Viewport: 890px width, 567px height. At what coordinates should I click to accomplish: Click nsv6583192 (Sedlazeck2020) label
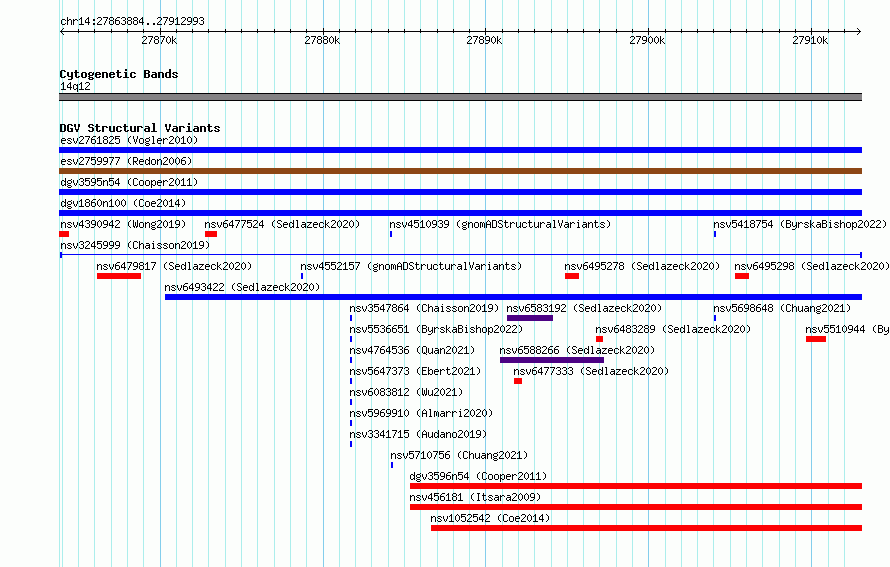tap(584, 308)
